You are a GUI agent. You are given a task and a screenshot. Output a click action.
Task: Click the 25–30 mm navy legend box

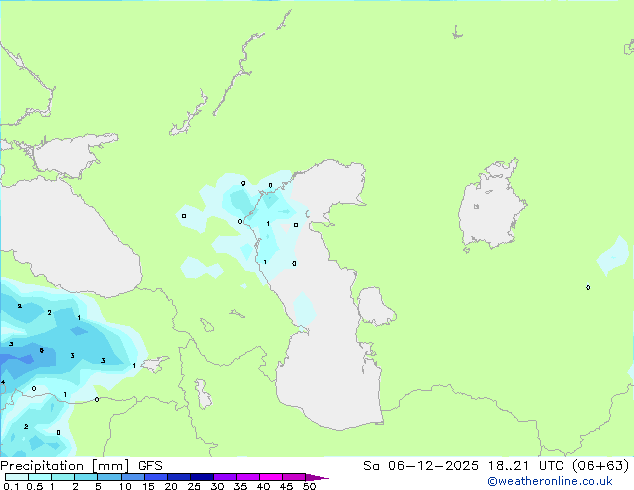(202, 477)
